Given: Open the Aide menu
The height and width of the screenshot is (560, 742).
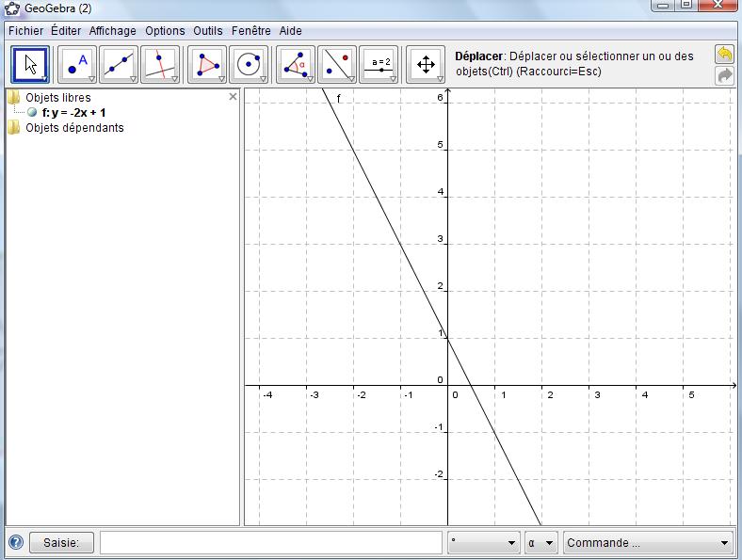Looking at the screenshot, I should click(x=291, y=31).
